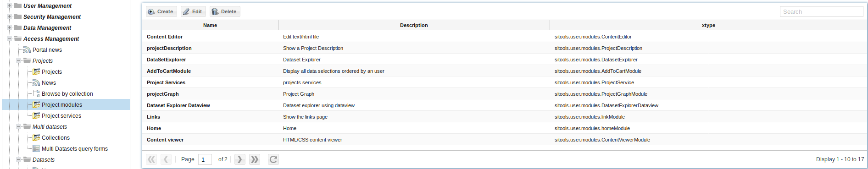Focus the Search input field
This screenshot has width=868, height=169.
[821, 11]
